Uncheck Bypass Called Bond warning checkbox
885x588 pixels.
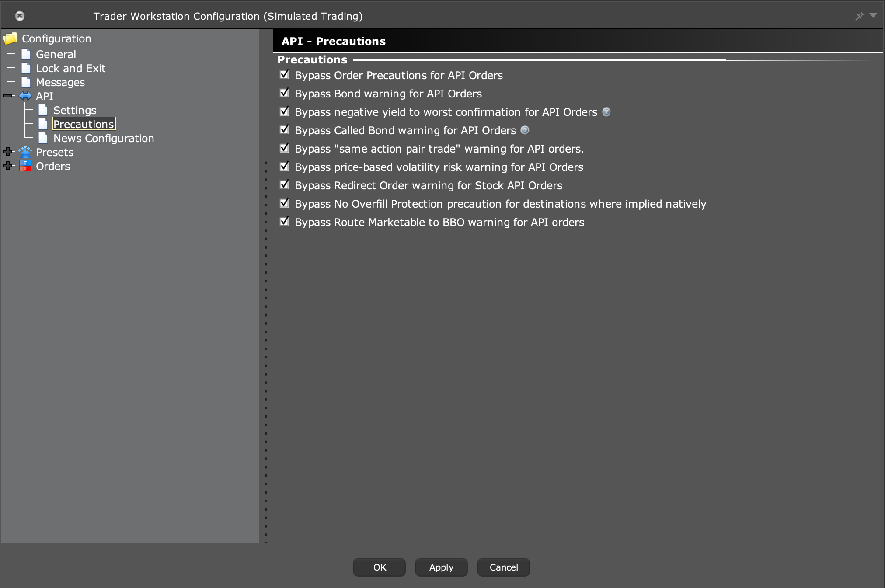(x=285, y=130)
